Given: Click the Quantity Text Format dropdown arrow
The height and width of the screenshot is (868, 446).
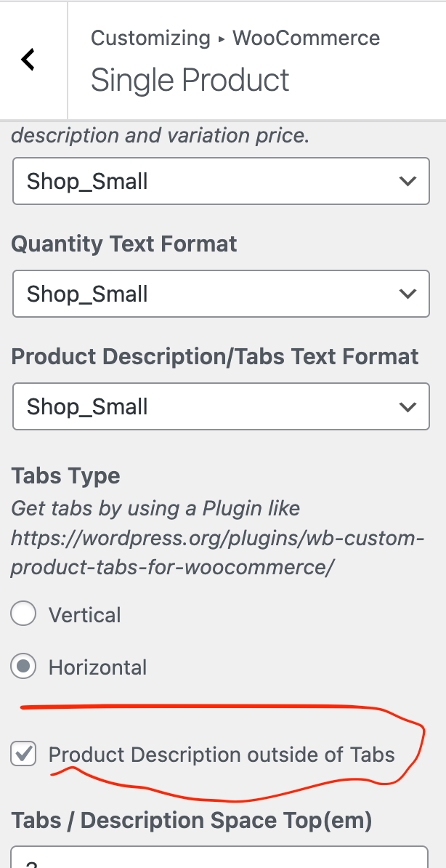Looking at the screenshot, I should (408, 294).
